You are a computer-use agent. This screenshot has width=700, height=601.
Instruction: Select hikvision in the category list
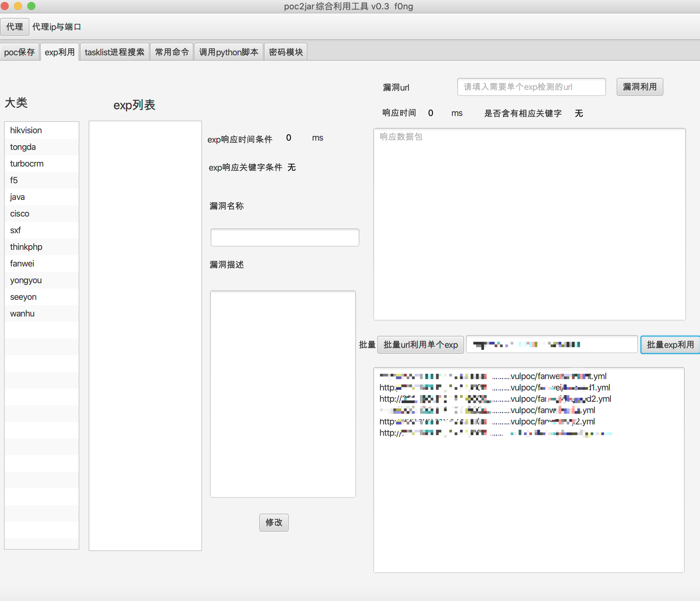[x=26, y=130]
